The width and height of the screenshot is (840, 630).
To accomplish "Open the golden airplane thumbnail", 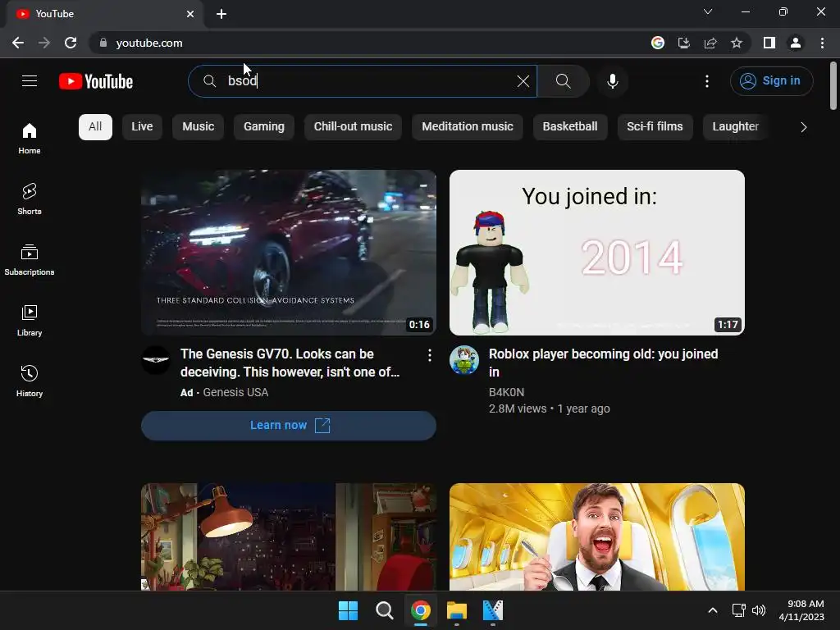I will pos(597,536).
